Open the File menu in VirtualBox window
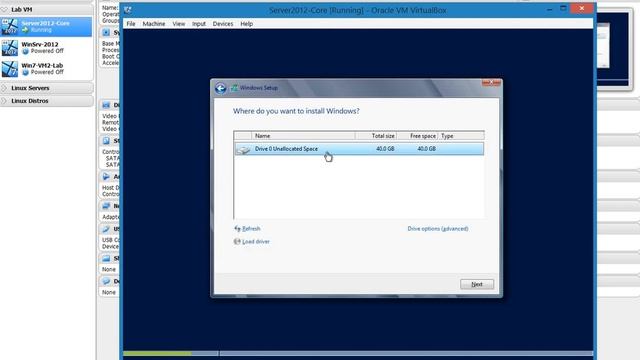 coord(131,24)
